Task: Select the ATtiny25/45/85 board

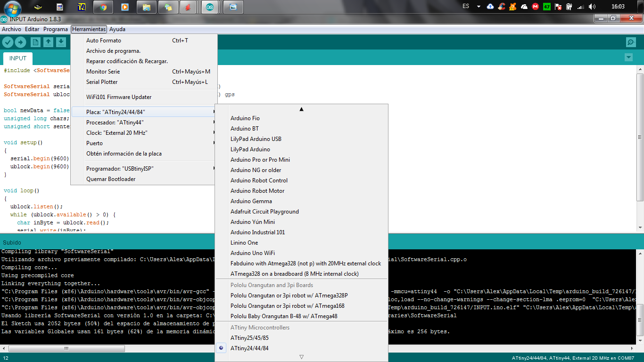Action: pyautogui.click(x=301, y=338)
